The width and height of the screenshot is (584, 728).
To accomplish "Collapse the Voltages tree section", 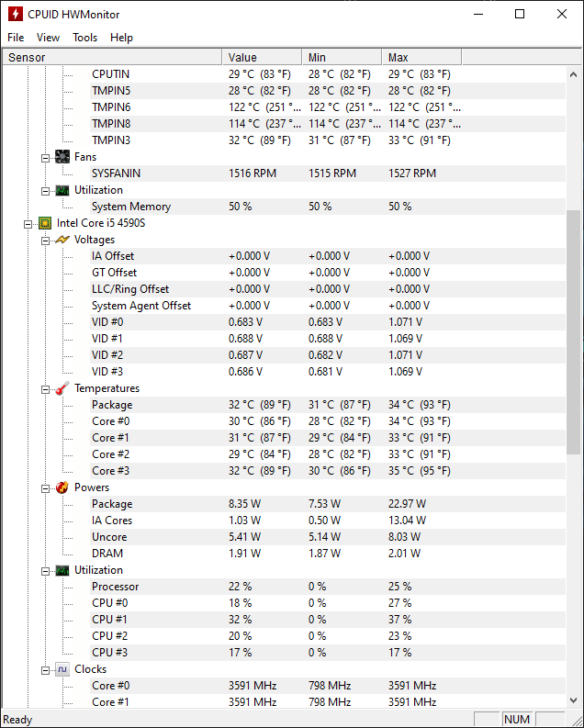I will tap(45, 240).
